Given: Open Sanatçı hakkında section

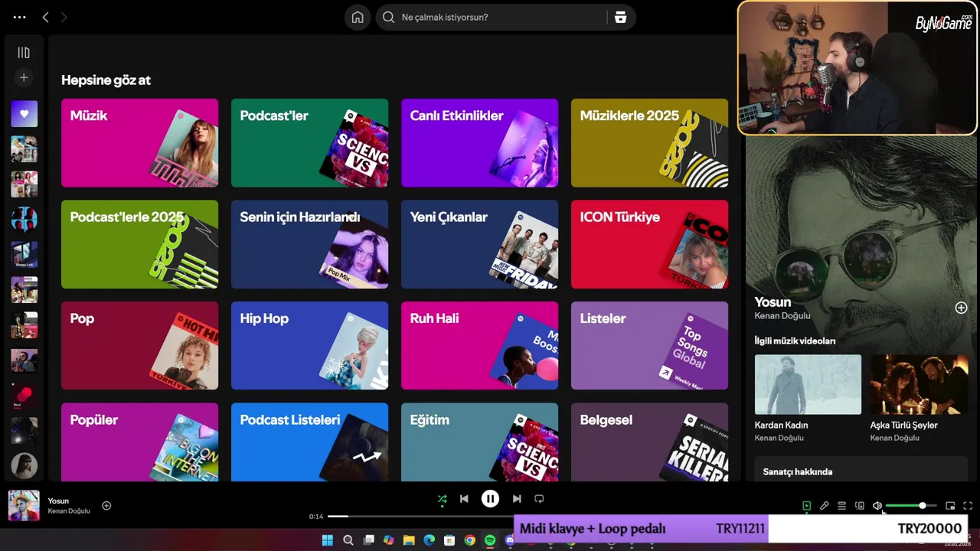Looking at the screenshot, I should tap(861, 470).
